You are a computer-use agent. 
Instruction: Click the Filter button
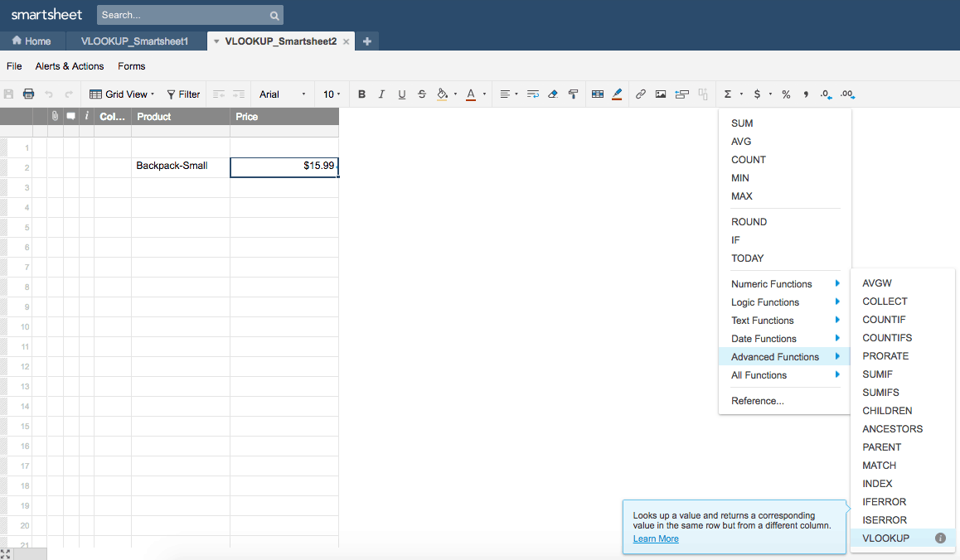pyautogui.click(x=184, y=94)
